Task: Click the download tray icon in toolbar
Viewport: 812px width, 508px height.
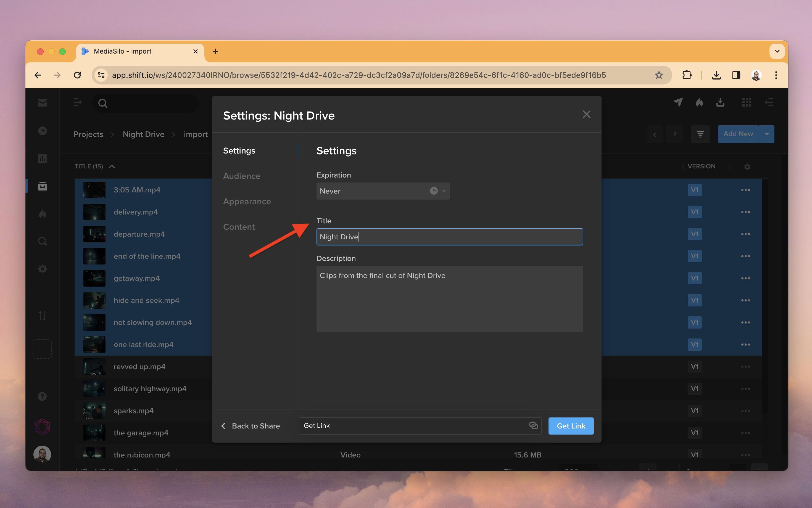Action: pyautogui.click(x=720, y=102)
